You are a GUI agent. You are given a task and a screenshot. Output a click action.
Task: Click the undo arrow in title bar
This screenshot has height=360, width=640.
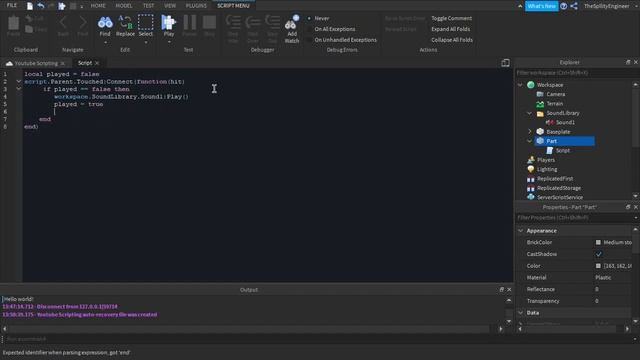pyautogui.click(x=41, y=6)
